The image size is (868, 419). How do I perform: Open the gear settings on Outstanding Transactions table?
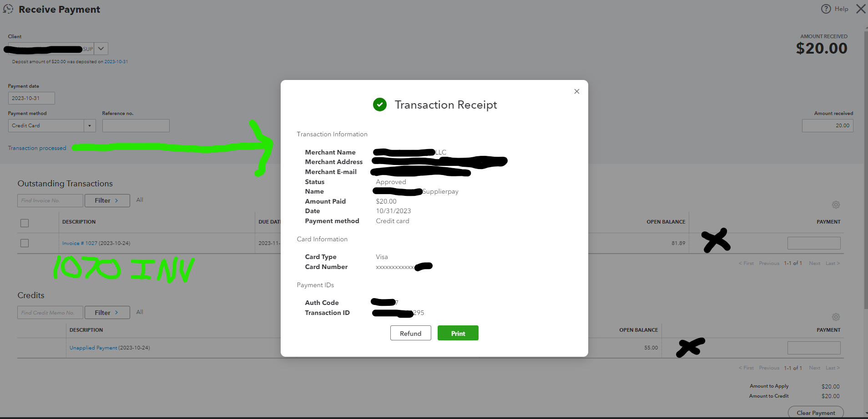[x=835, y=205]
